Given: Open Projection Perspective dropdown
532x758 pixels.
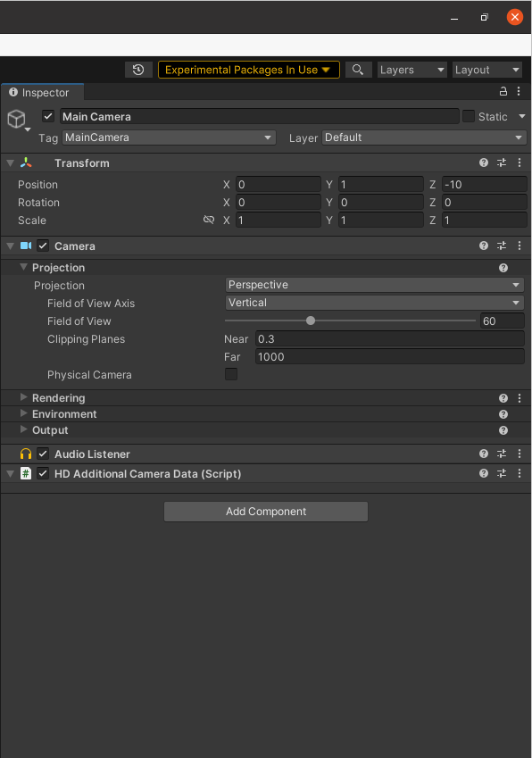Looking at the screenshot, I should coord(375,285).
